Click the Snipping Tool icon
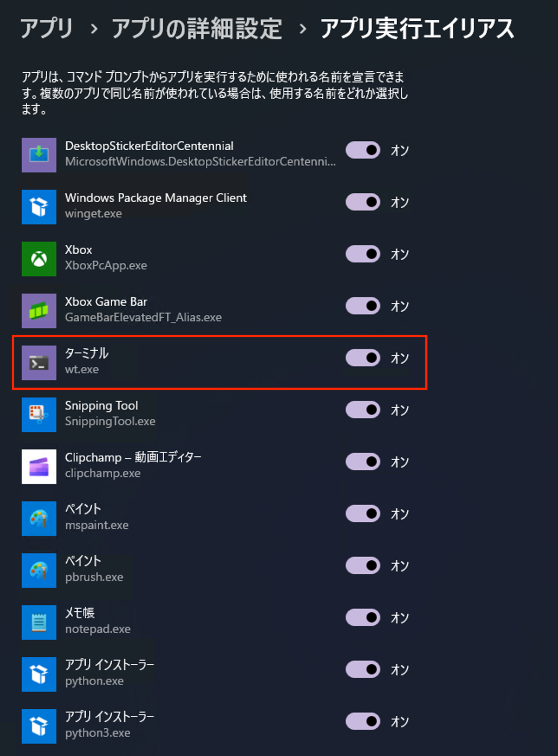Image resolution: width=558 pixels, height=756 pixels. click(x=39, y=415)
